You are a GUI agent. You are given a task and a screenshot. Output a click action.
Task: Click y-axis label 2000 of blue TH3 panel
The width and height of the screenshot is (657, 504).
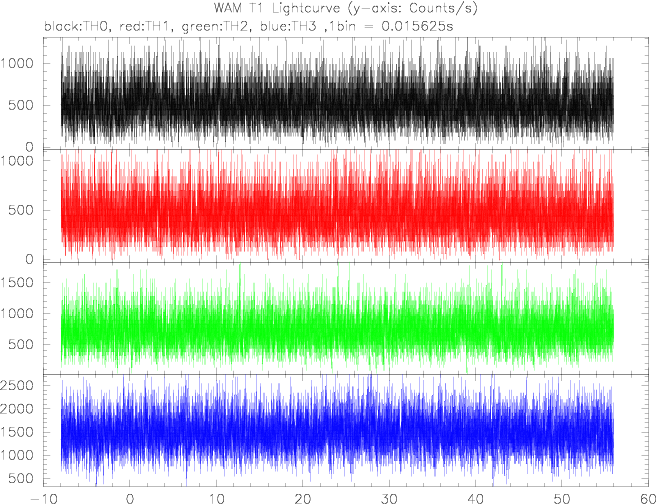pyautogui.click(x=17, y=408)
